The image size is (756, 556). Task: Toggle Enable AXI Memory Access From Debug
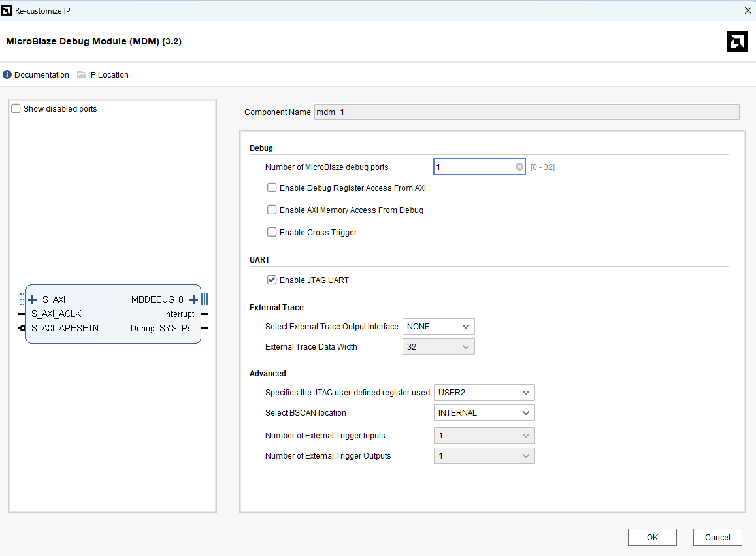tap(272, 210)
